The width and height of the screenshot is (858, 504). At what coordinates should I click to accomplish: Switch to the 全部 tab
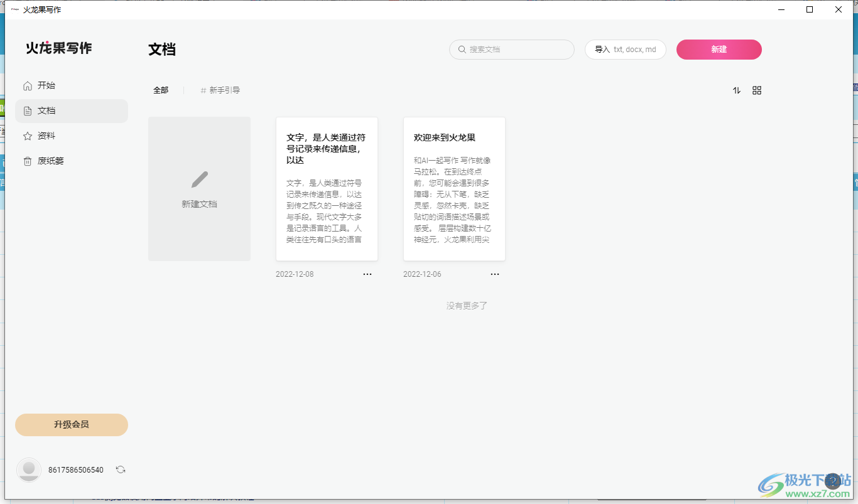161,90
